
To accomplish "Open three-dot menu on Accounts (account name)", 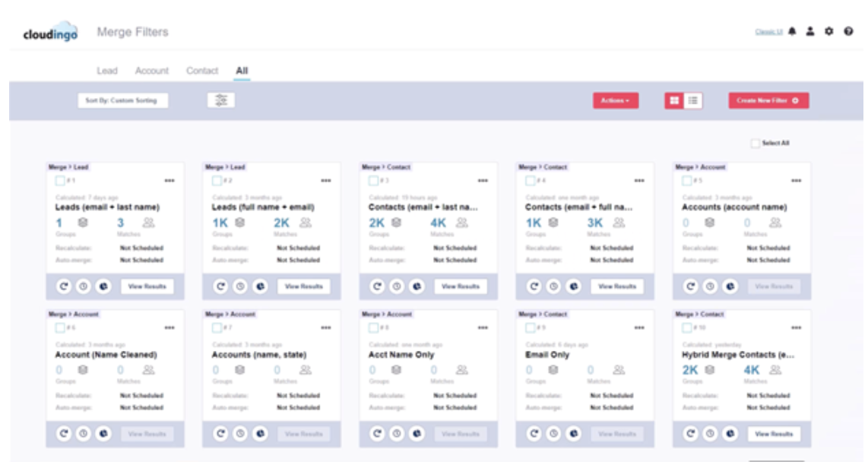I will click(796, 181).
